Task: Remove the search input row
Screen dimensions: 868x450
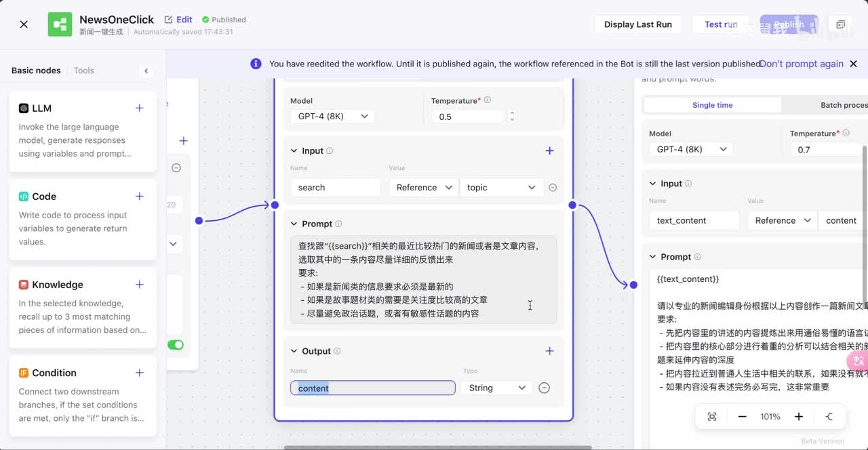Action: (x=553, y=188)
